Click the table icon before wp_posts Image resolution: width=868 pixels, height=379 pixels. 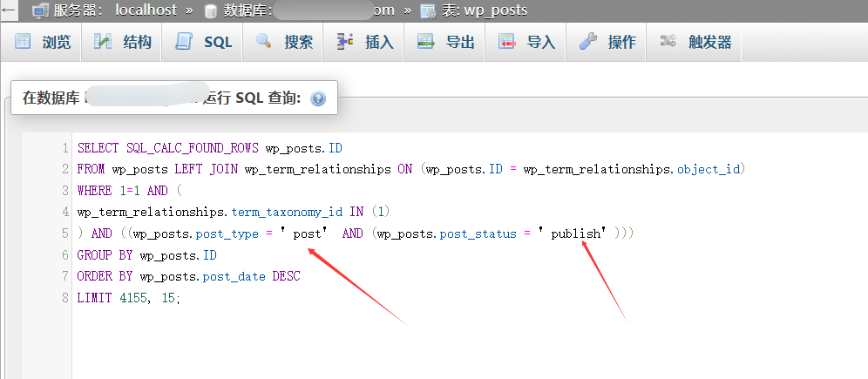pos(427,10)
